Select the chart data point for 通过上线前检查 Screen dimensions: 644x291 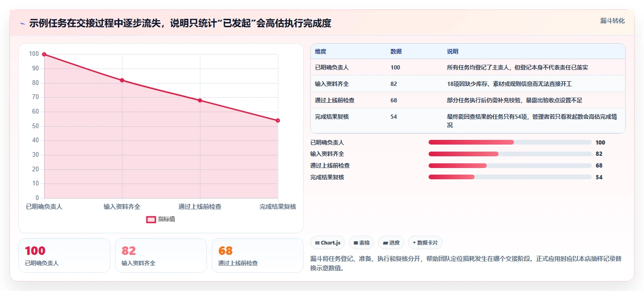tap(200, 100)
